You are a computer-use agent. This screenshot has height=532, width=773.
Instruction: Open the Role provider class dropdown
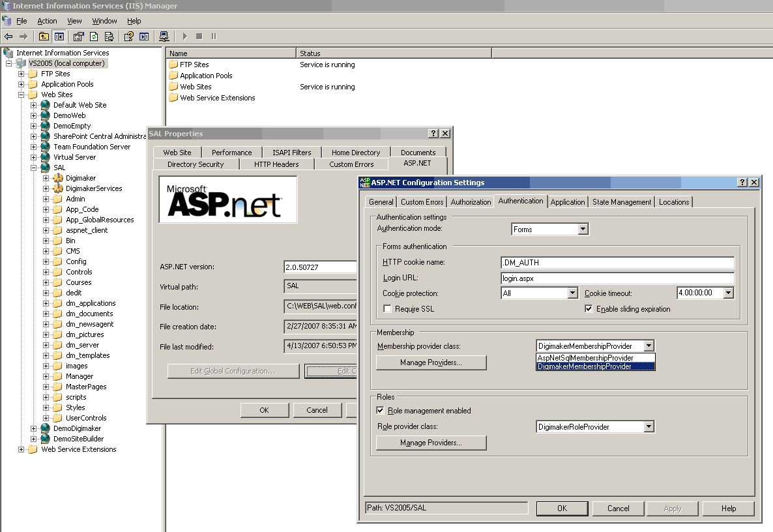(x=649, y=426)
